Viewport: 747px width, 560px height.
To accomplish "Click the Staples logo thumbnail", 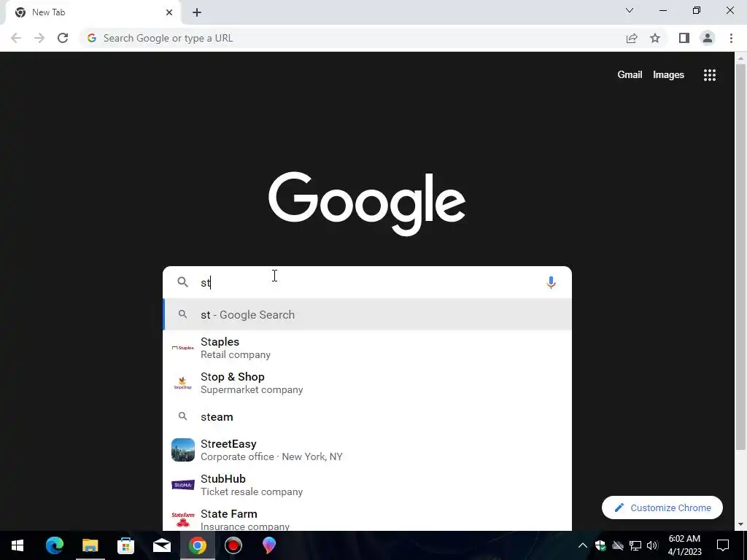I will click(183, 348).
